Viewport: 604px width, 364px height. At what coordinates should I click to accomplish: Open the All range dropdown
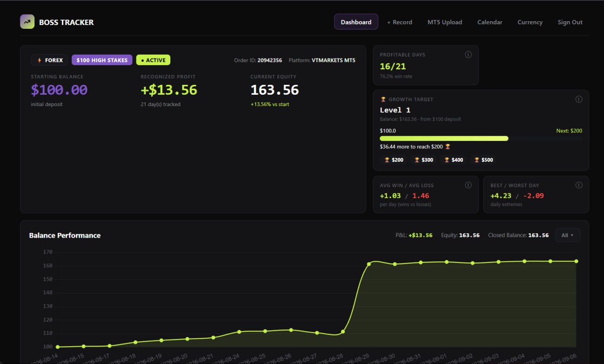(x=568, y=235)
